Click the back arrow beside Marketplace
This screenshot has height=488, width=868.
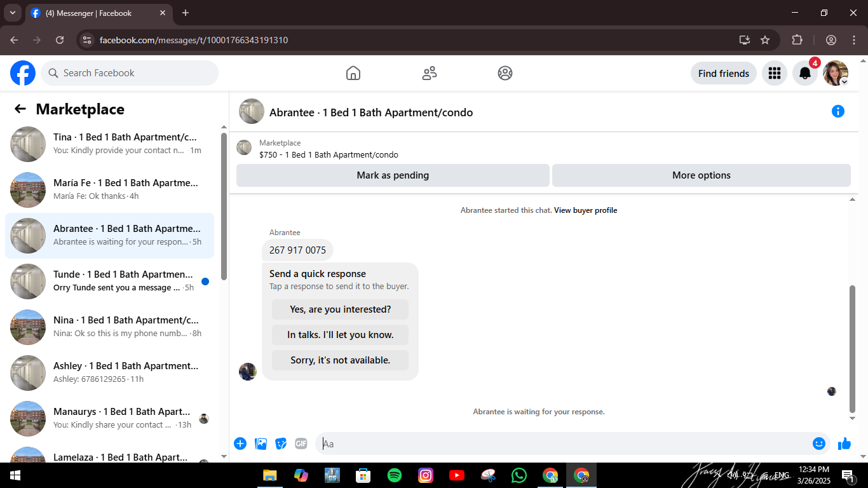(20, 109)
